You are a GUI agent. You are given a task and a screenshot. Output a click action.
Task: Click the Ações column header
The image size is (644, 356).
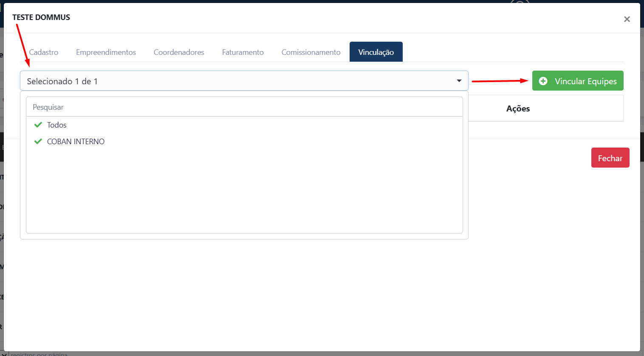(x=518, y=108)
